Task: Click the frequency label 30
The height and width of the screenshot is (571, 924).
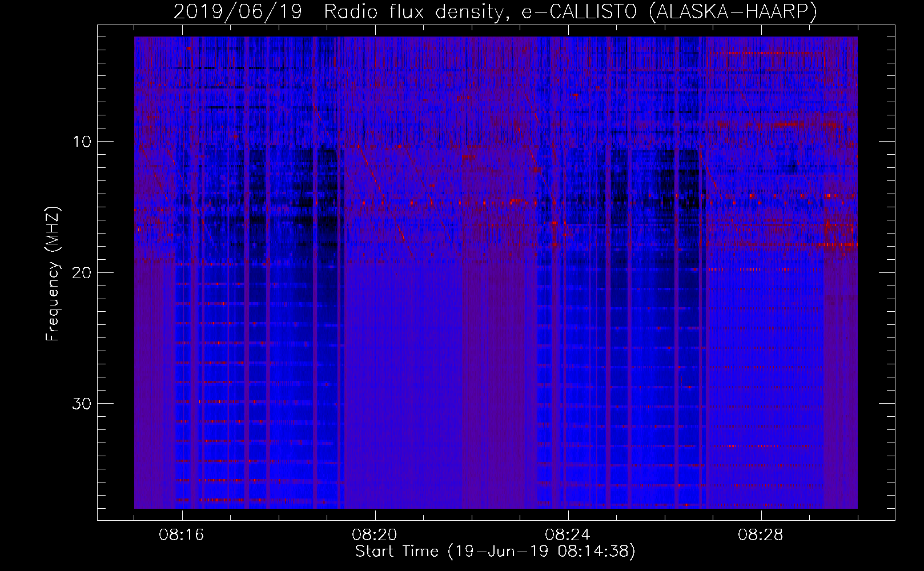Action: 82,404
